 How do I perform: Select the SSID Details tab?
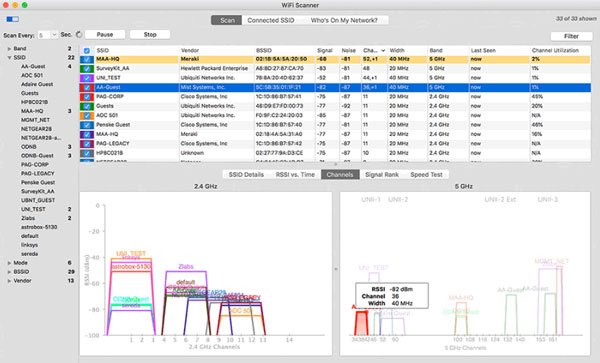pos(246,174)
